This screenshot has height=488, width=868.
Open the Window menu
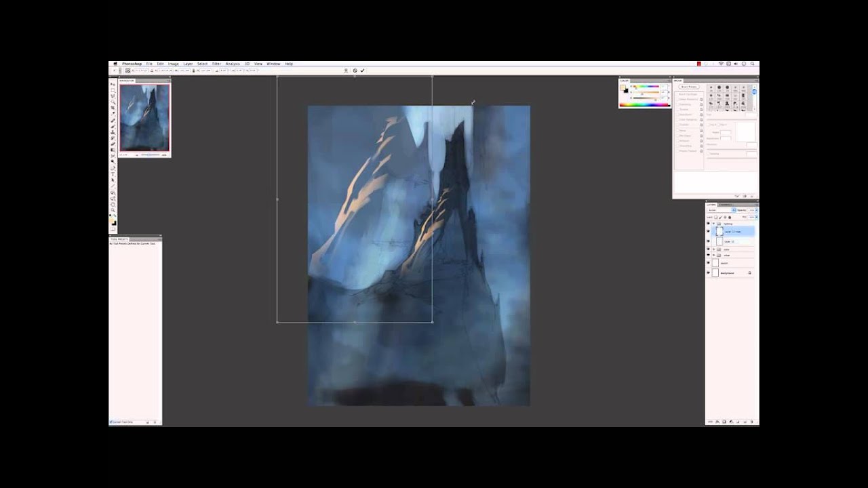pos(273,64)
